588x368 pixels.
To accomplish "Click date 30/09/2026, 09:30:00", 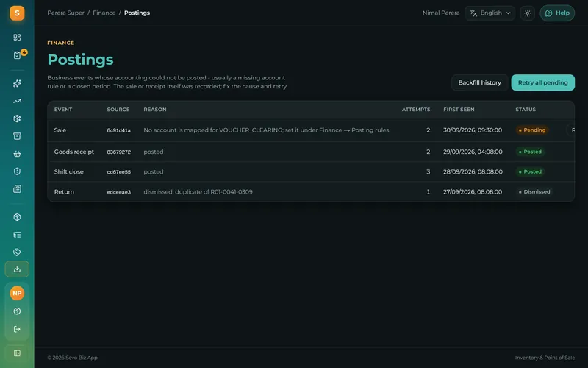I will tap(473, 130).
